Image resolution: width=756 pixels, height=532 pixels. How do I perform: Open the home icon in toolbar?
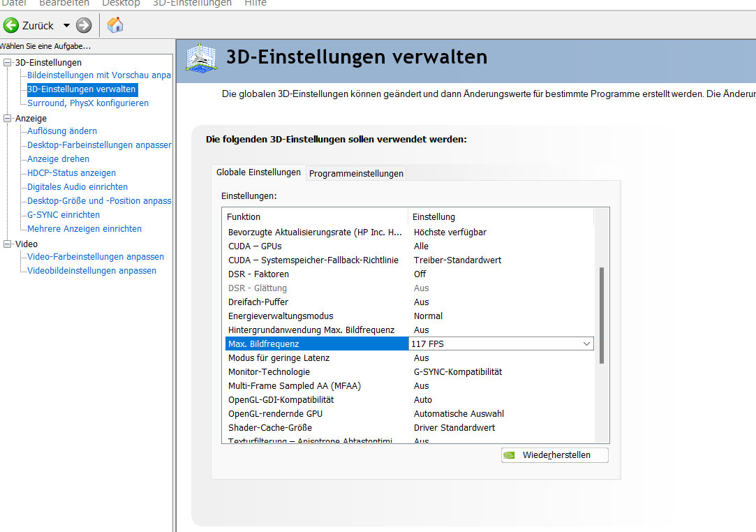(115, 25)
